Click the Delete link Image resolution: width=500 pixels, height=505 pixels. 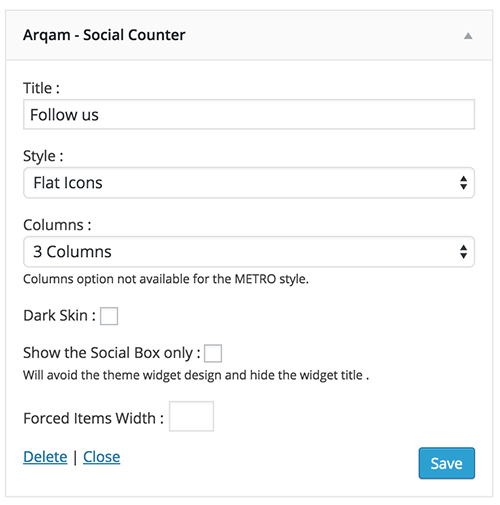coord(45,457)
